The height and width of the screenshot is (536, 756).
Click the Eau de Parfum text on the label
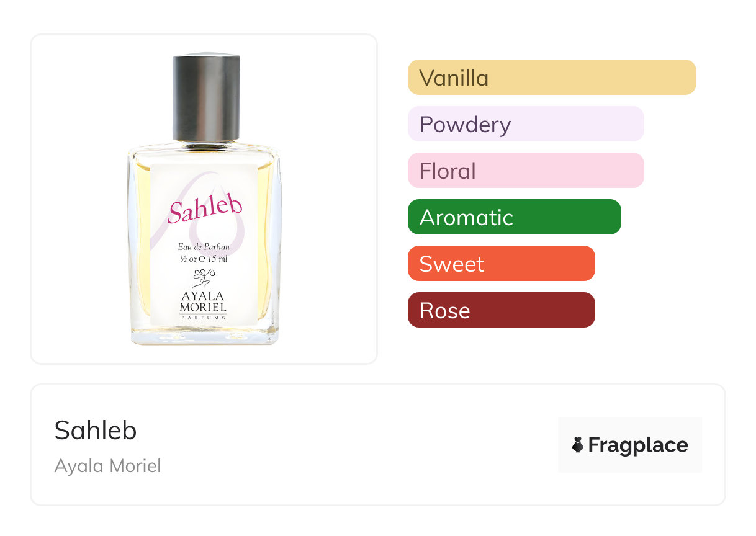click(204, 248)
